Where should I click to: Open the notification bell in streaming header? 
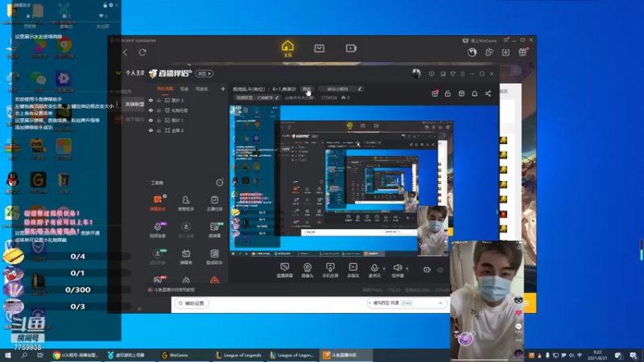(x=474, y=93)
